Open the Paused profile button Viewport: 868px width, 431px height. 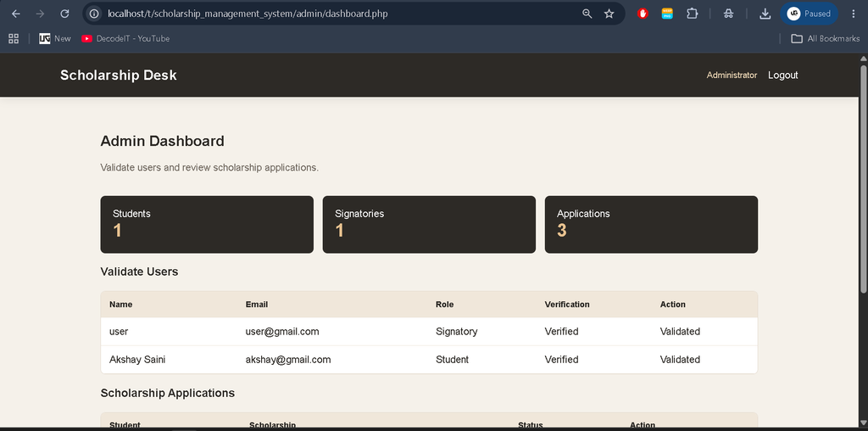(810, 14)
